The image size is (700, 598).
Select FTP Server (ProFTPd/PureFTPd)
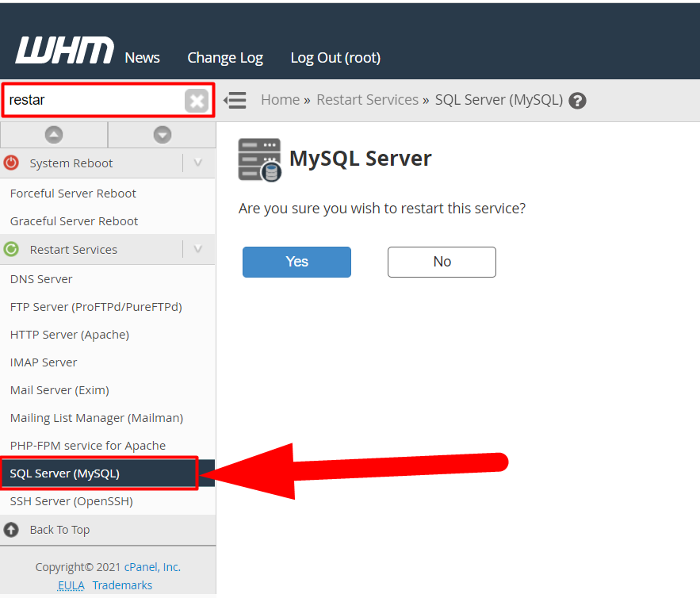pos(96,307)
